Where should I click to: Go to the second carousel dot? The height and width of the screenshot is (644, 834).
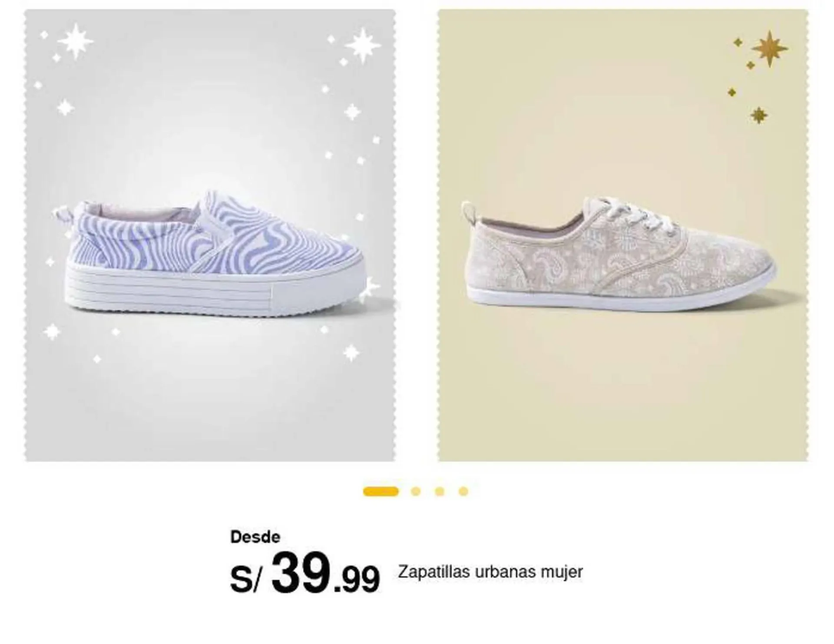(416, 491)
